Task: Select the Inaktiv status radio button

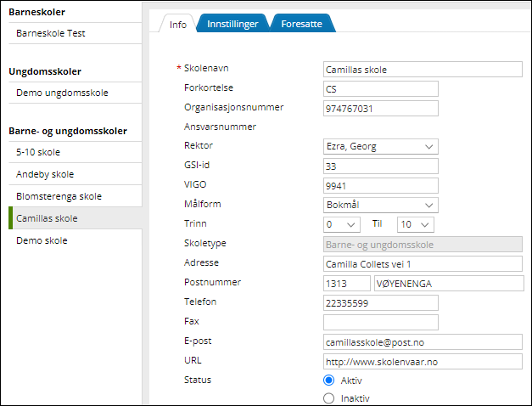Action: click(329, 398)
